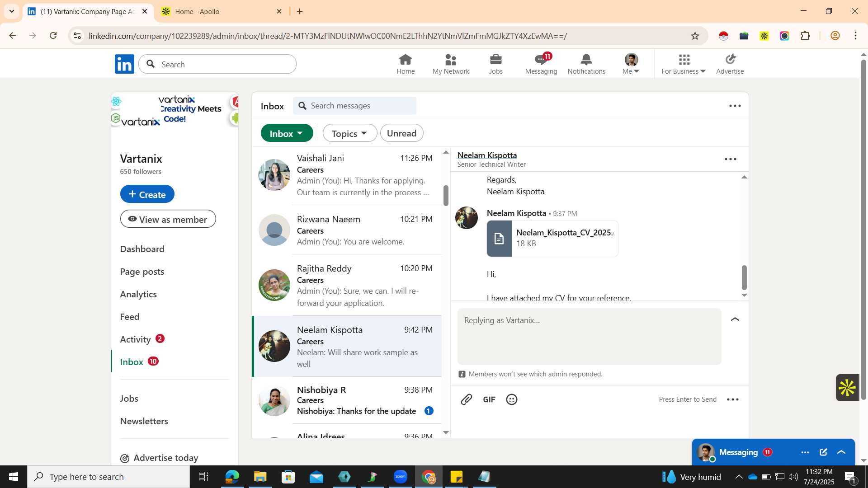Screen dimensions: 868x488
Task: Bookmark this page with star icon
Action: pos(695,36)
